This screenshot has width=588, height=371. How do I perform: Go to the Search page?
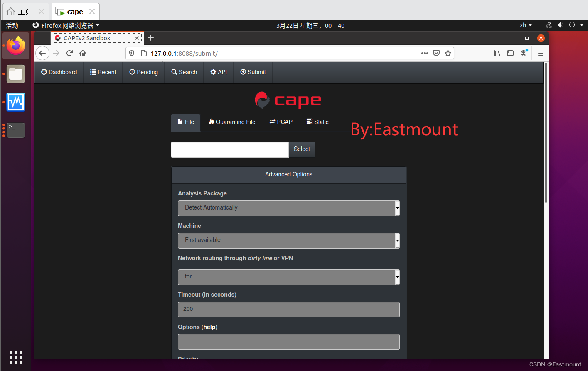tap(184, 72)
